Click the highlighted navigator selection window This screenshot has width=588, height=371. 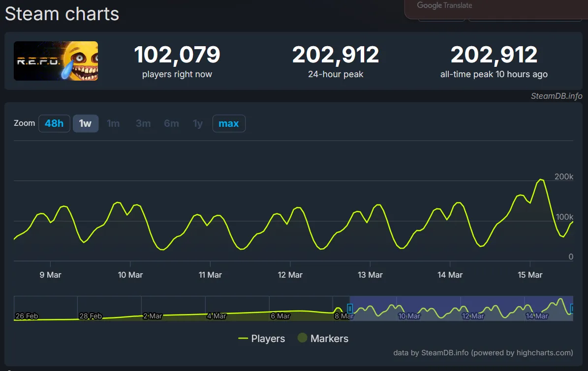[461, 308]
